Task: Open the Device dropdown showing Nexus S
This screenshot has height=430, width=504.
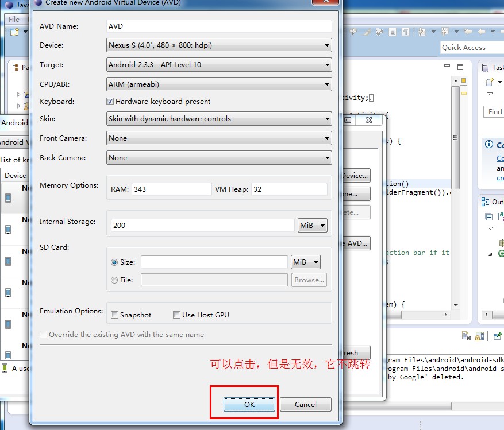Action: 219,45
